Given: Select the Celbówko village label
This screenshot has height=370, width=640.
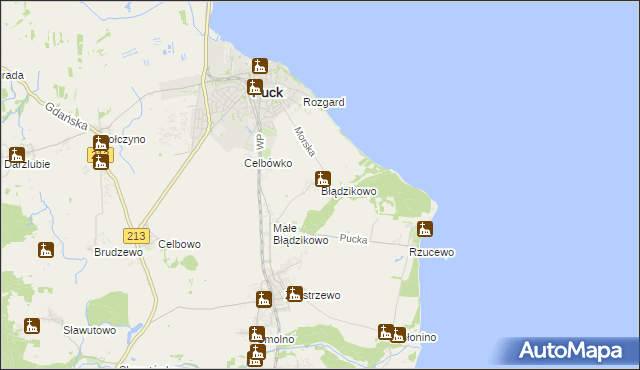Looking at the screenshot, I should click(268, 163).
